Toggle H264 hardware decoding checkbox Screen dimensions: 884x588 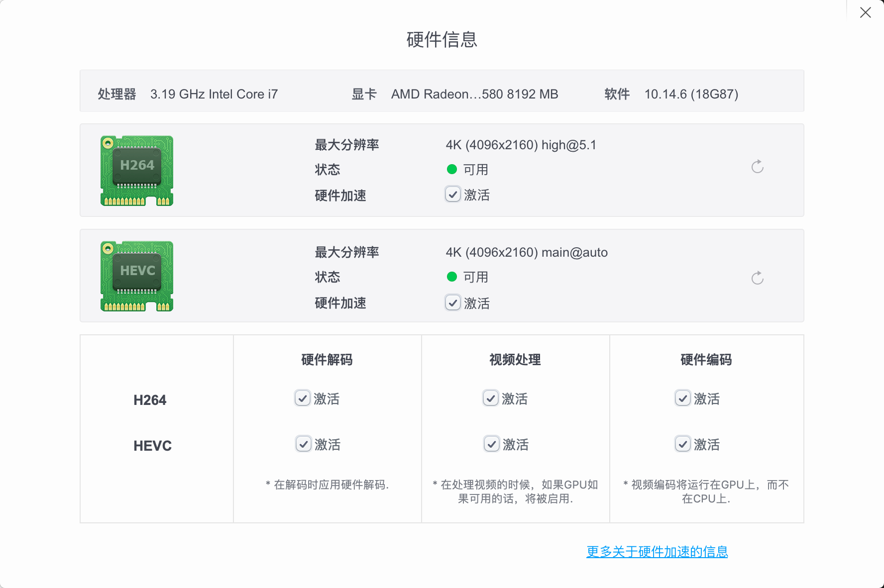pos(302,398)
